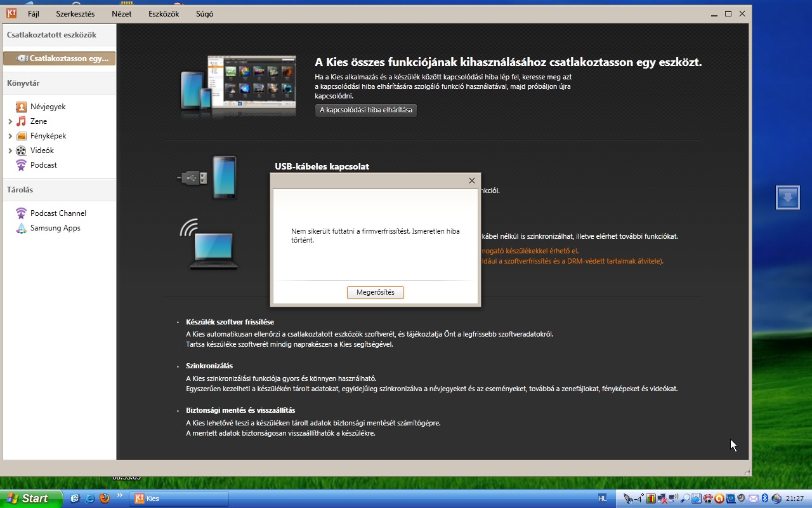Screen dimensions: 812x508
Task: Click the wireless network tray icon
Action: coord(673,498)
